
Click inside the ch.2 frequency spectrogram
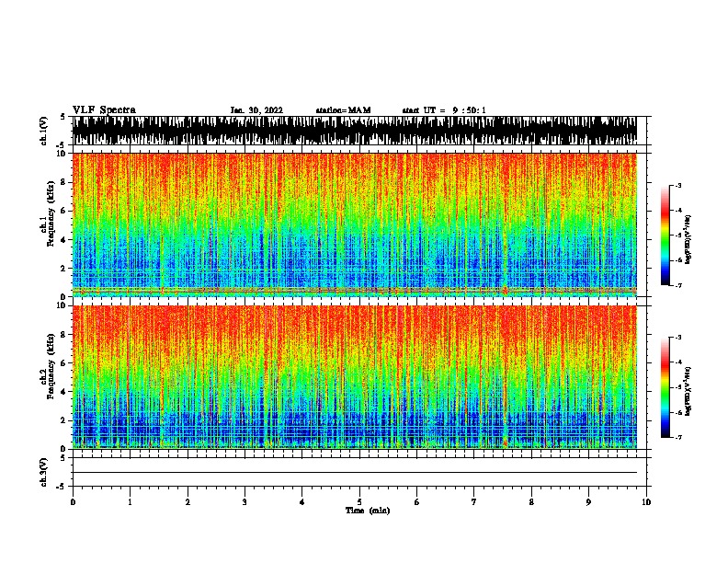coord(355,377)
